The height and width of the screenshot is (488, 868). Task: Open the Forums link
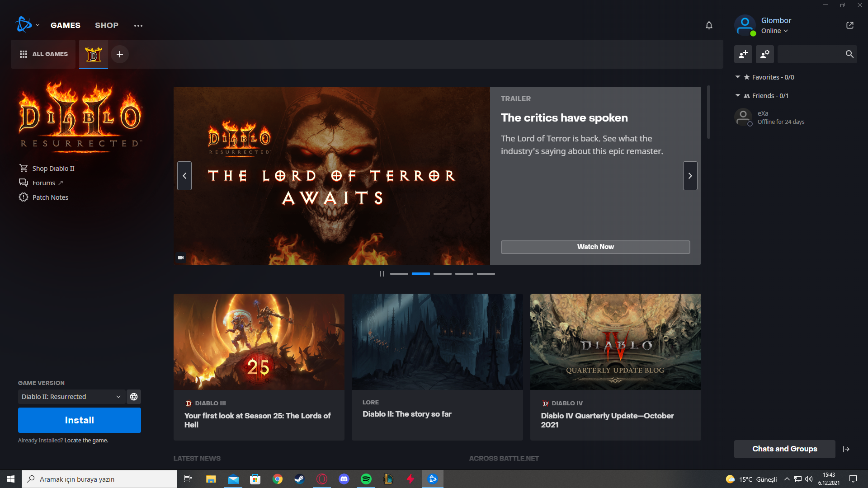click(41, 183)
